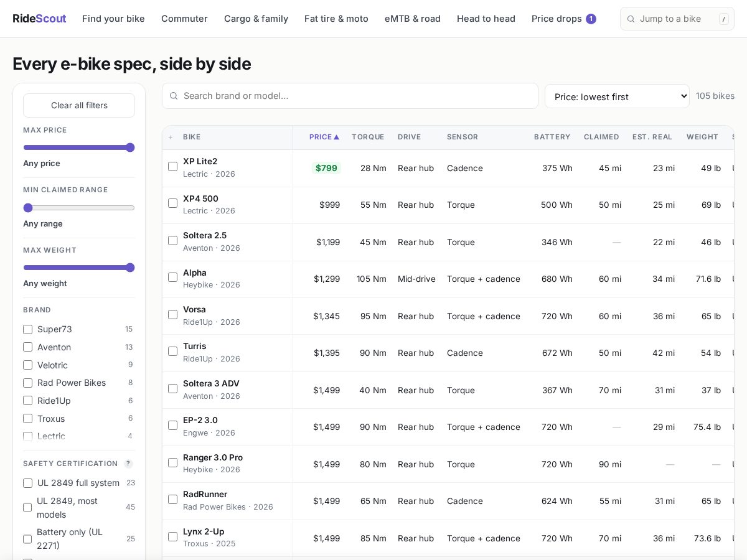Open the Find your bike menu item

pyautogui.click(x=113, y=19)
